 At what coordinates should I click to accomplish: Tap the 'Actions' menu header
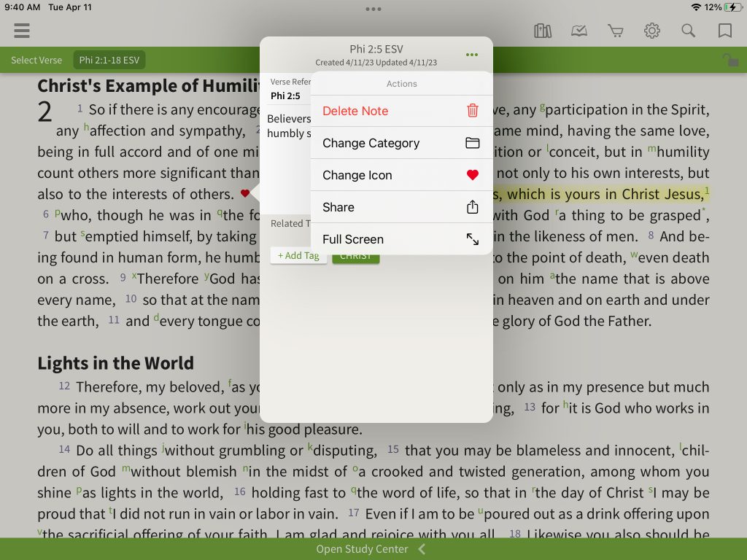tap(402, 84)
